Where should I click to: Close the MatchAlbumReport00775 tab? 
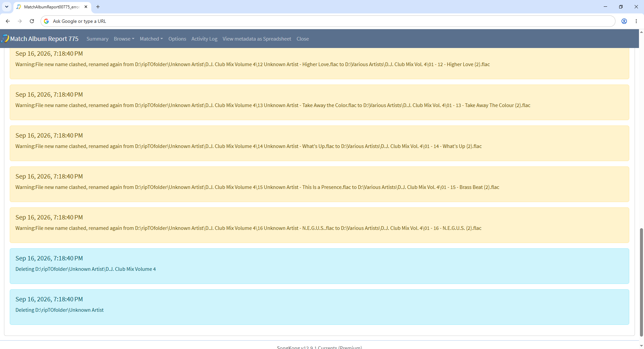point(86,7)
